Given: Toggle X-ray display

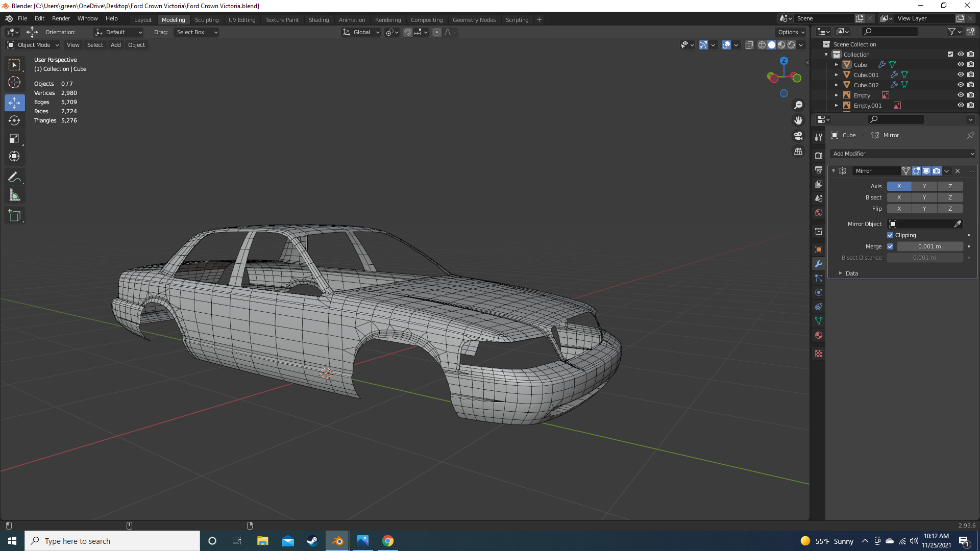Looking at the screenshot, I should coord(749,45).
